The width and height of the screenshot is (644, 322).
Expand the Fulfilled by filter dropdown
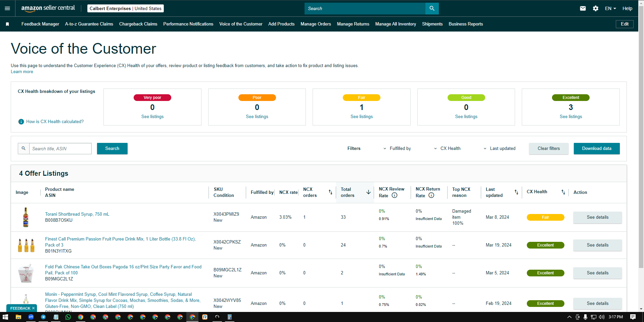click(397, 149)
